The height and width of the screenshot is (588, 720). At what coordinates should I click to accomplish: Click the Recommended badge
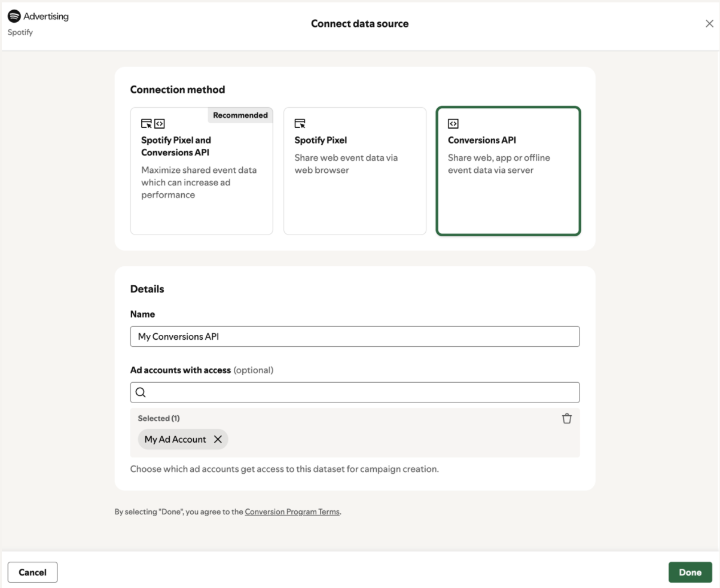click(x=240, y=115)
